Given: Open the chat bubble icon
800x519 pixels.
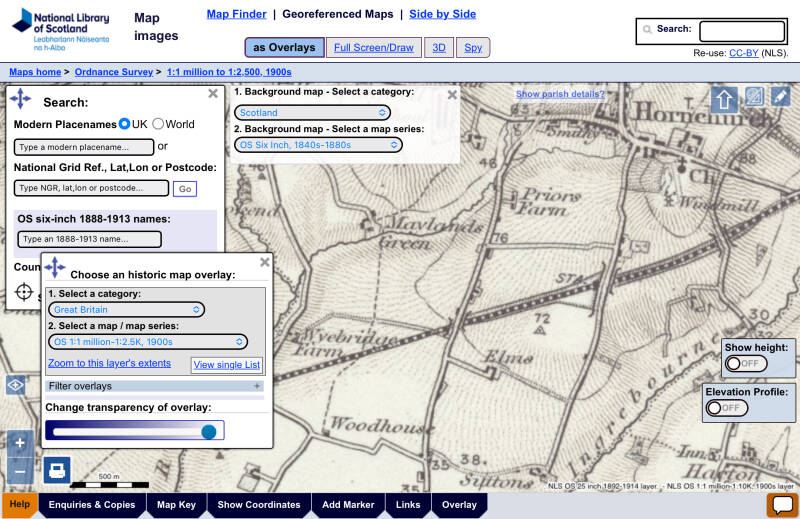Looking at the screenshot, I should pyautogui.click(x=782, y=505).
